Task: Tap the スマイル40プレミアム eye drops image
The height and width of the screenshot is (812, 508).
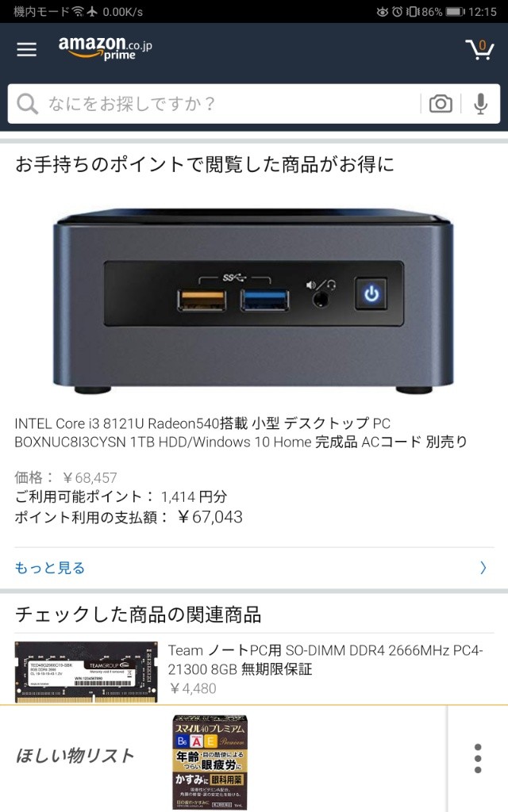Action: (210, 762)
